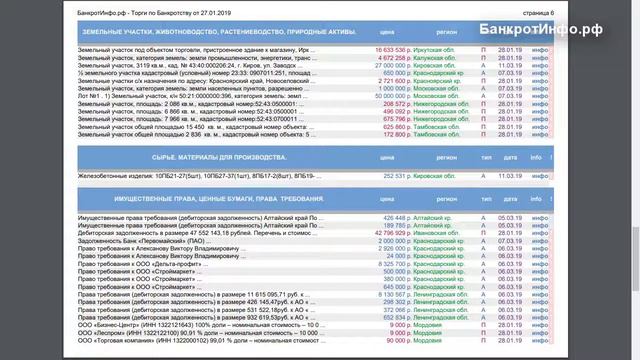
Task: Open инфо link for Калужская обл. land plot
Action: 540,58
